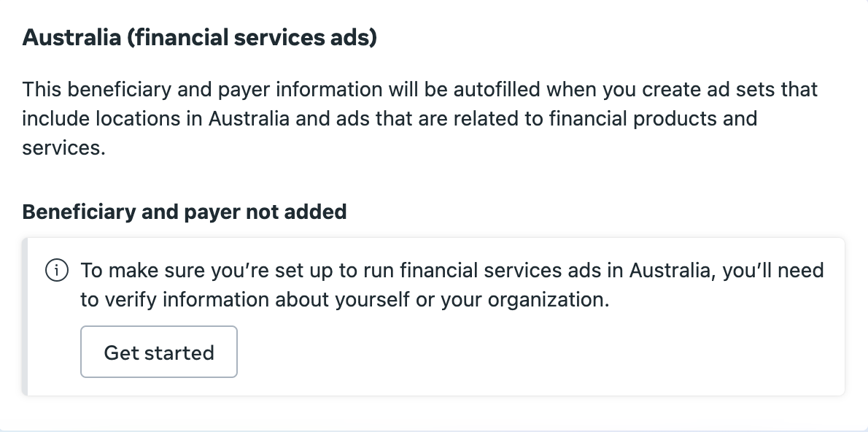868x432 pixels.
Task: Click the "Beneficiary and payer not added" subheading
Action: (x=185, y=212)
